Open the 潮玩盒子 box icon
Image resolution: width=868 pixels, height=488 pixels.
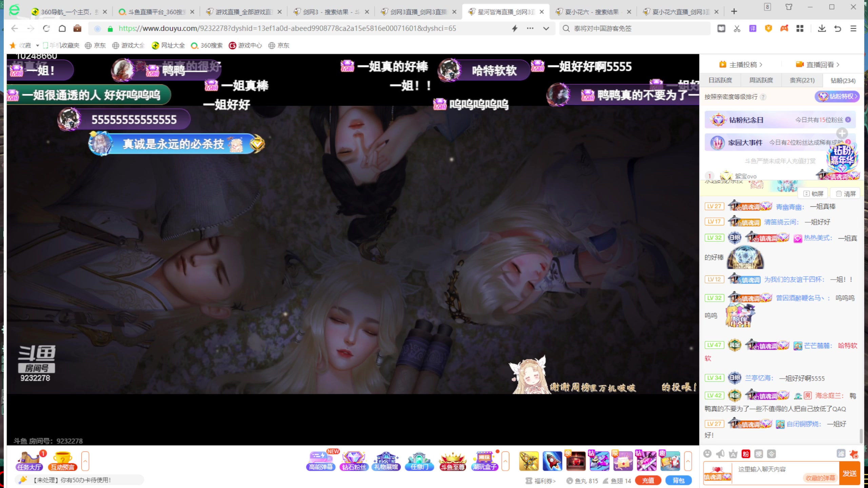pyautogui.click(x=485, y=461)
